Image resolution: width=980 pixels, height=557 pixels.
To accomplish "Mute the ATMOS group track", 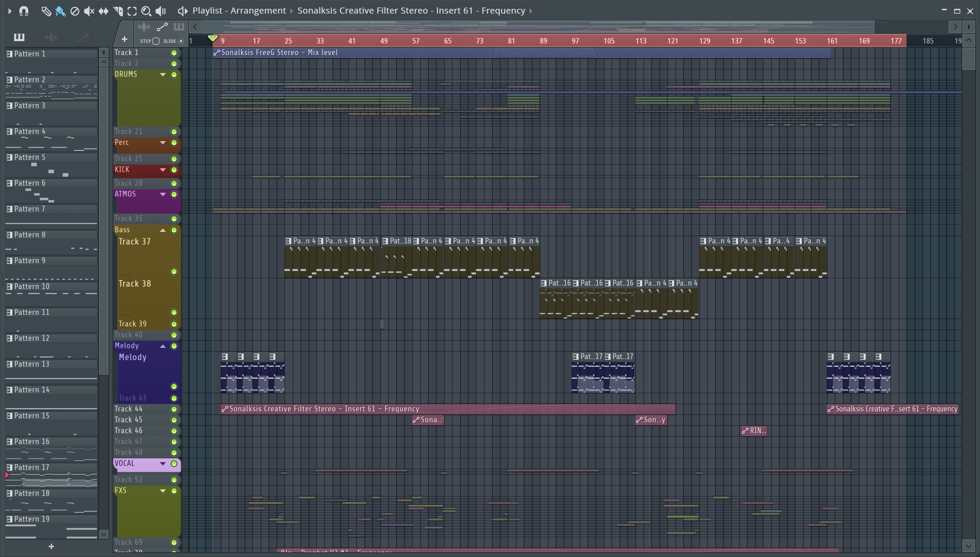I will click(174, 195).
